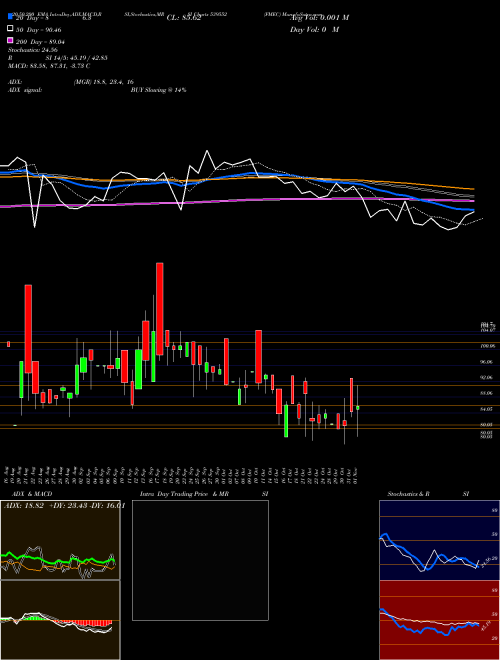The height and width of the screenshot is (660, 500).
Task: Click the price axis label '100.06'
Action: (x=487, y=346)
